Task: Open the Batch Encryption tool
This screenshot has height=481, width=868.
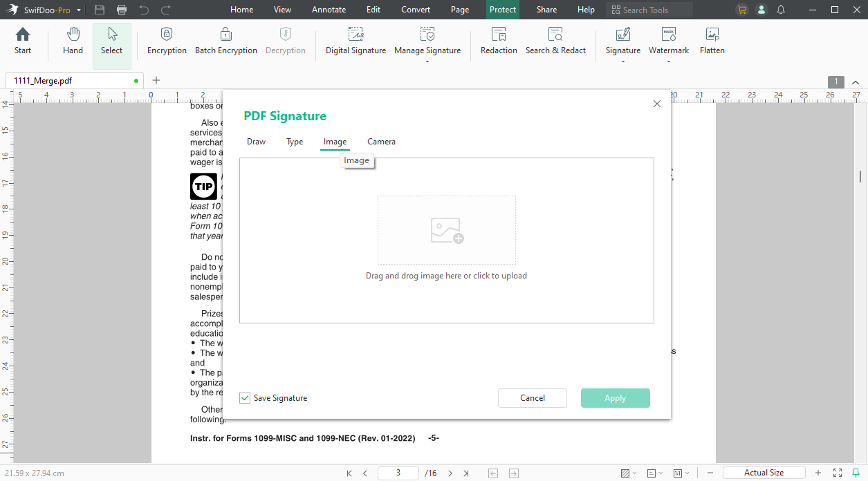Action: (226, 41)
